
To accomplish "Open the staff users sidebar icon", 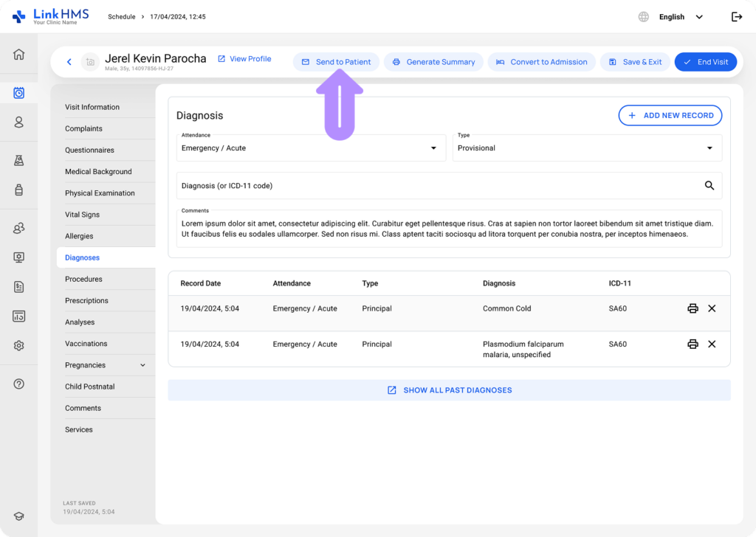I will pyautogui.click(x=18, y=228).
